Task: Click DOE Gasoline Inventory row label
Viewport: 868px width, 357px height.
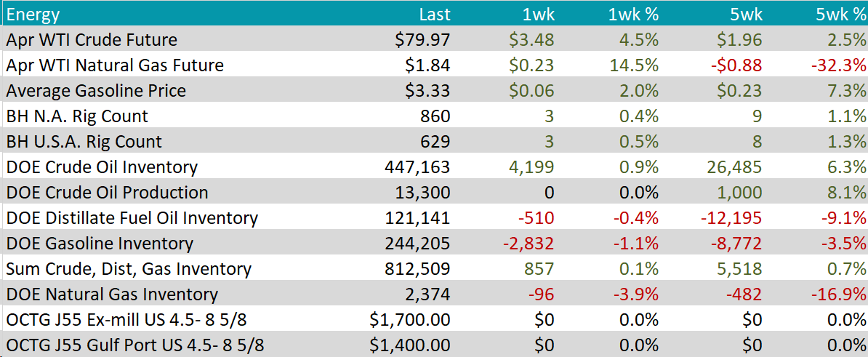Action: click(100, 244)
